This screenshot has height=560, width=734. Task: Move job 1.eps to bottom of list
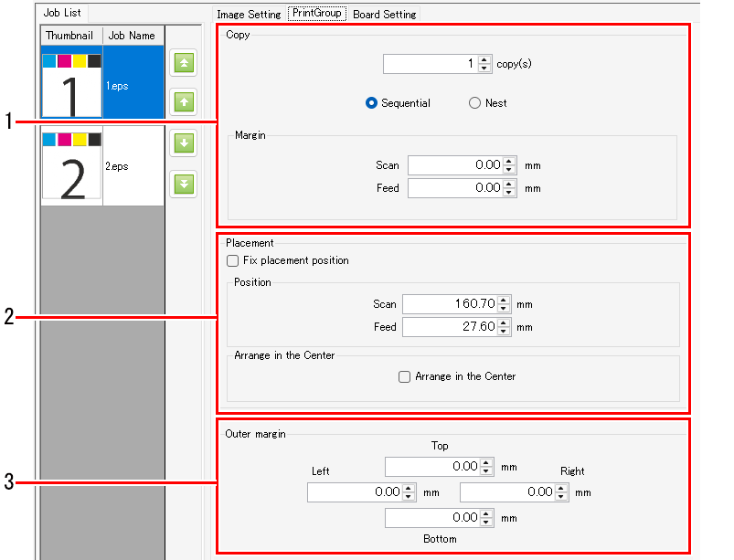pyautogui.click(x=183, y=184)
